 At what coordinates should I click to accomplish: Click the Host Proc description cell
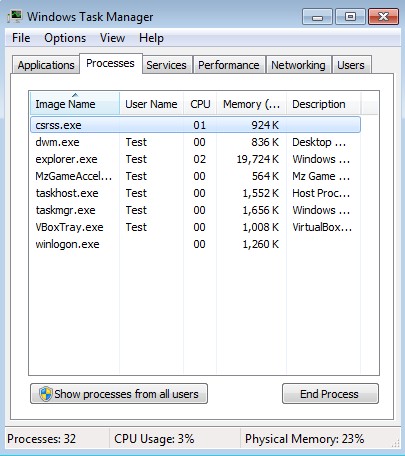(x=321, y=193)
